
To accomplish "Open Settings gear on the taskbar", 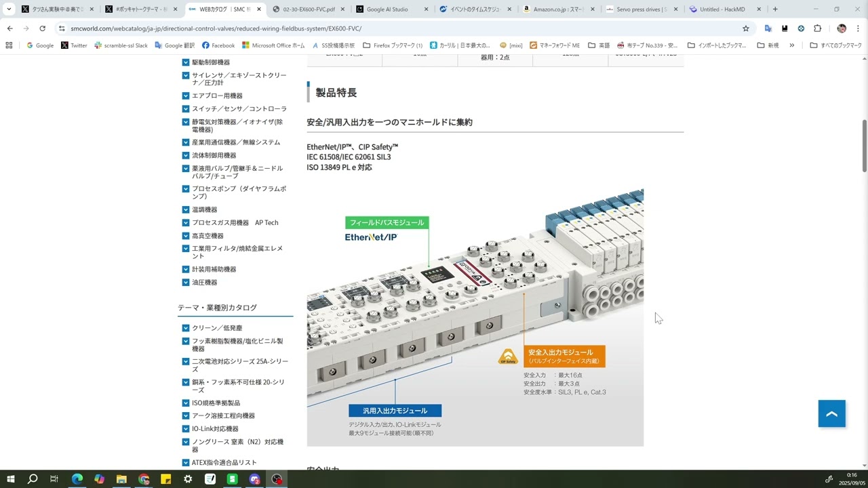I will [188, 479].
